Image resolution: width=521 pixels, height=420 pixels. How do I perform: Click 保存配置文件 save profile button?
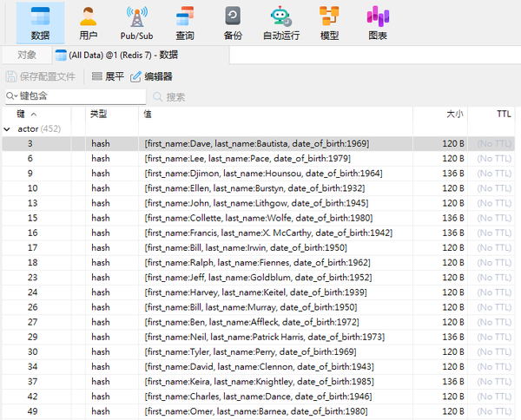click(x=41, y=76)
